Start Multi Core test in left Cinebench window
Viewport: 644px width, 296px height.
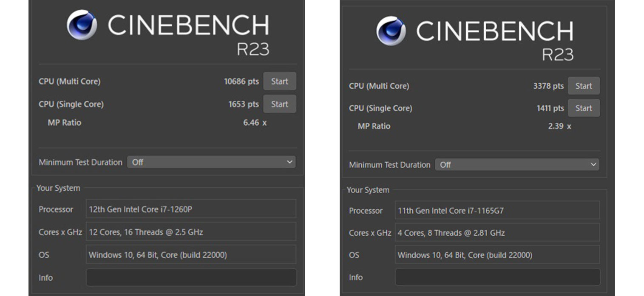(x=280, y=82)
